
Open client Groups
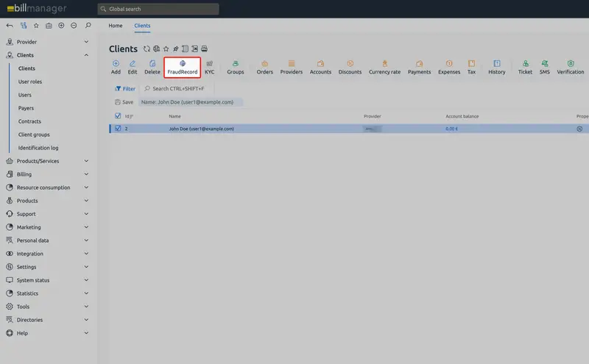pyautogui.click(x=235, y=68)
